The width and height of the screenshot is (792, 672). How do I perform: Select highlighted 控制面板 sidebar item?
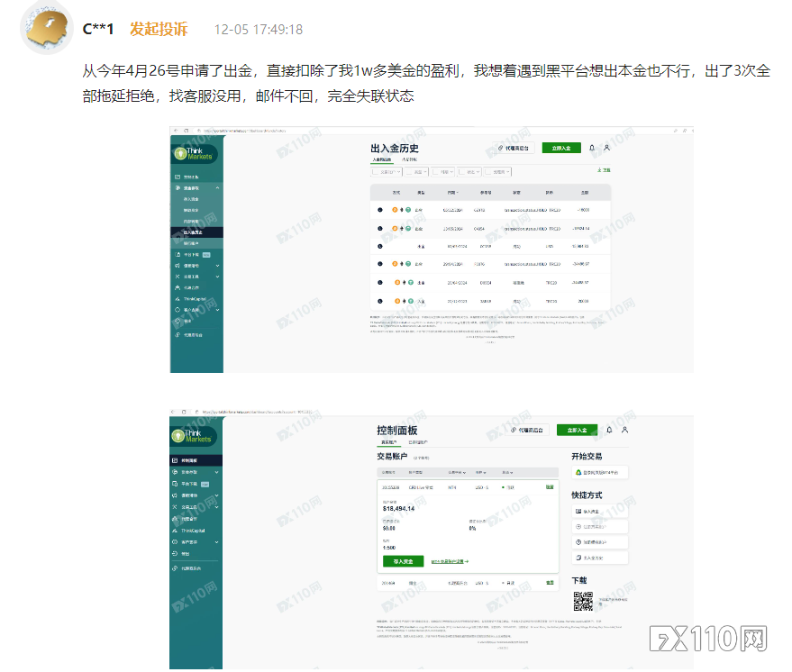pyautogui.click(x=196, y=460)
